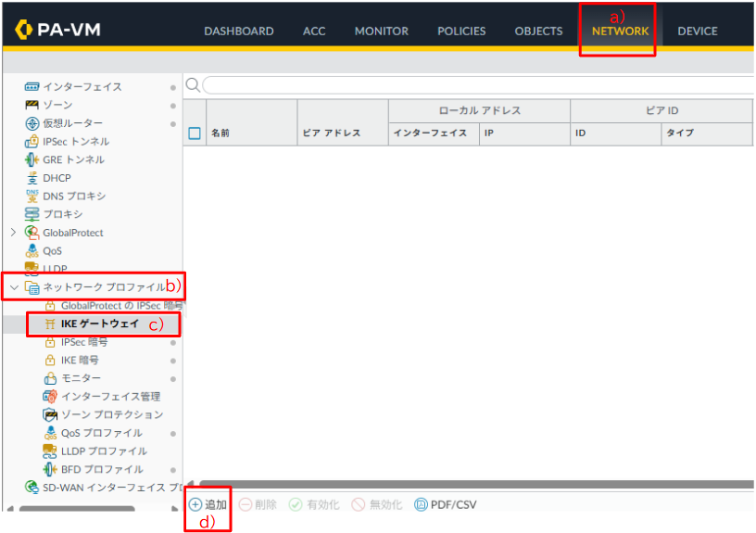Click the GlobalProtect icon
Viewport: 756px width, 533px height.
point(31,233)
